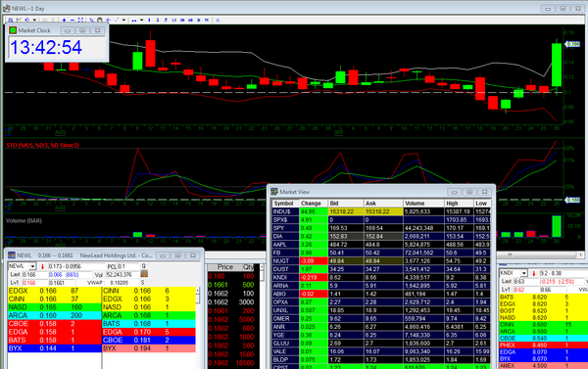Activate the crosshair cursor tool
Screen dimensions: 588x369
tap(108, 20)
